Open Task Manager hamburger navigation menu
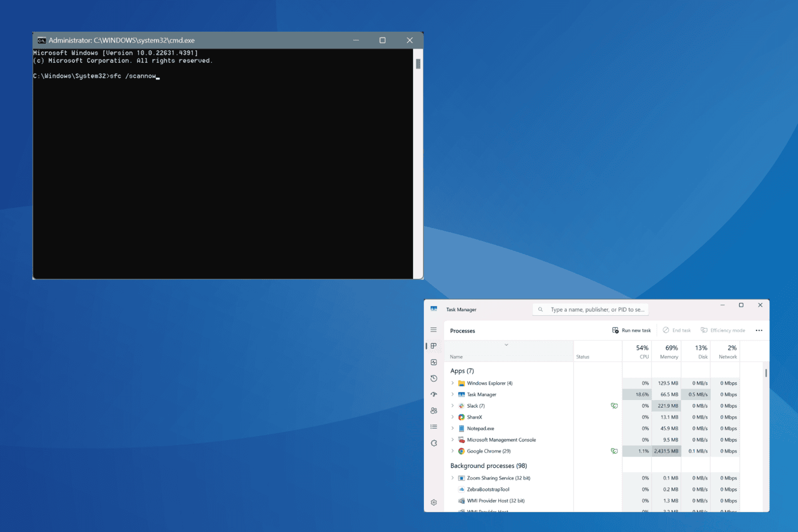Screen dimensions: 798x532 point(433,330)
